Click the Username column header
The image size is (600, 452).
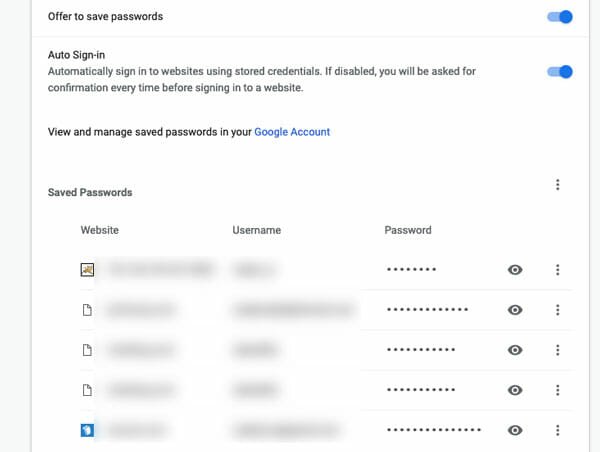(256, 230)
